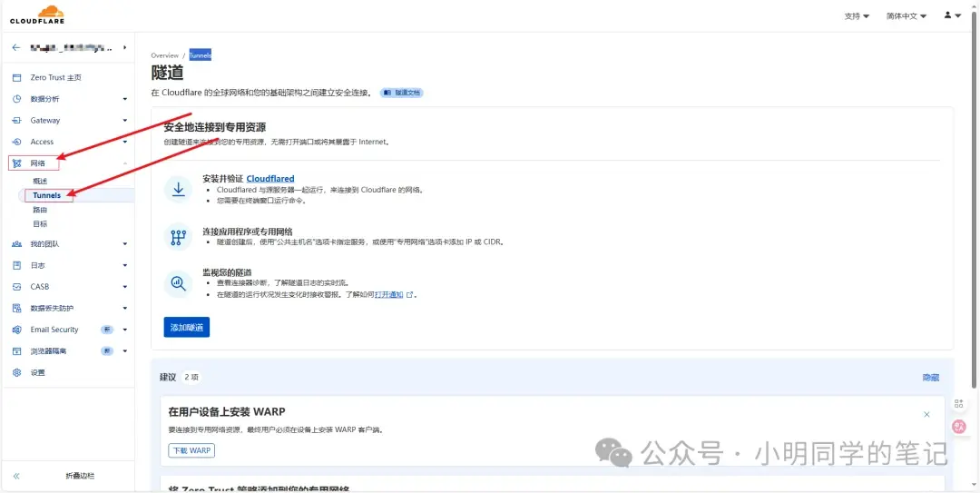
Task: Click the 折叠边栏 label
Action: [x=79, y=476]
